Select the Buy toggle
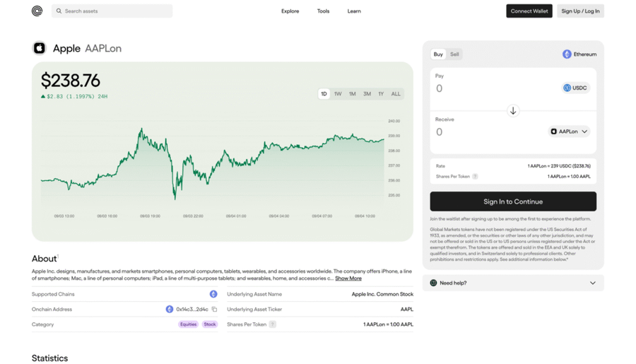Viewport: 636px width, 364px height. pyautogui.click(x=438, y=54)
